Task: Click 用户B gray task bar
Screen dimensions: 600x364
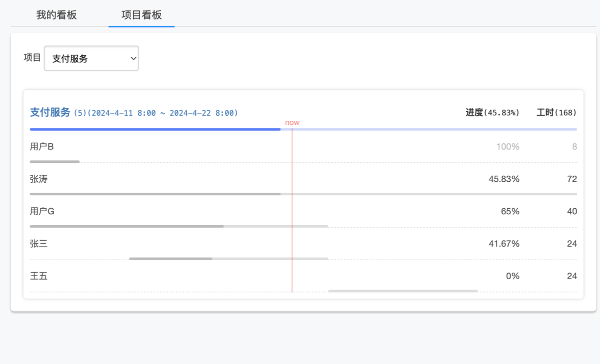Action: [x=55, y=162]
